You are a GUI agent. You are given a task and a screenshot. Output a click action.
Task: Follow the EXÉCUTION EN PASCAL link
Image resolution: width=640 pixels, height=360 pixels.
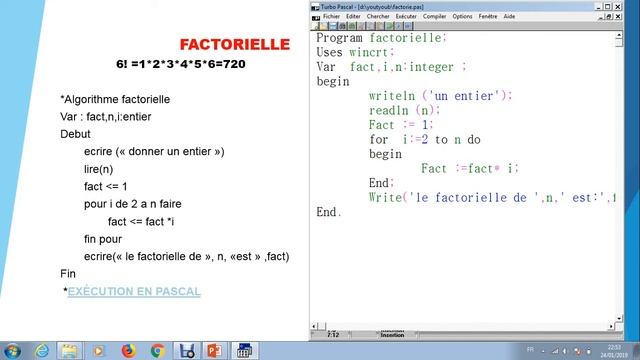[x=134, y=291]
